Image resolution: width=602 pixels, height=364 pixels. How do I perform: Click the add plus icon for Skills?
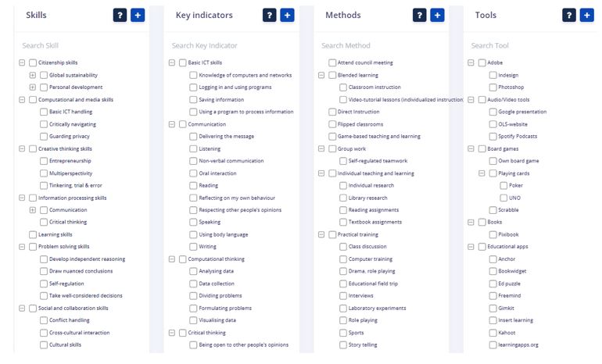138,16
